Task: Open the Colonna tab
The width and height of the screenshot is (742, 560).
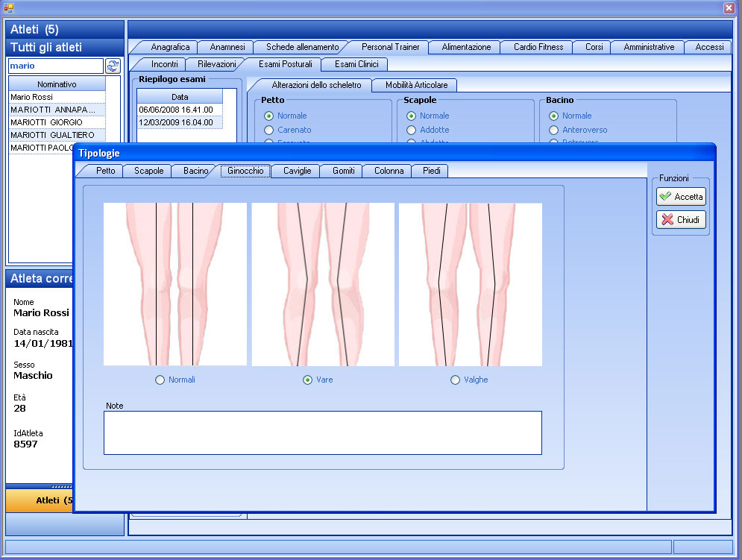Action: pos(389,171)
